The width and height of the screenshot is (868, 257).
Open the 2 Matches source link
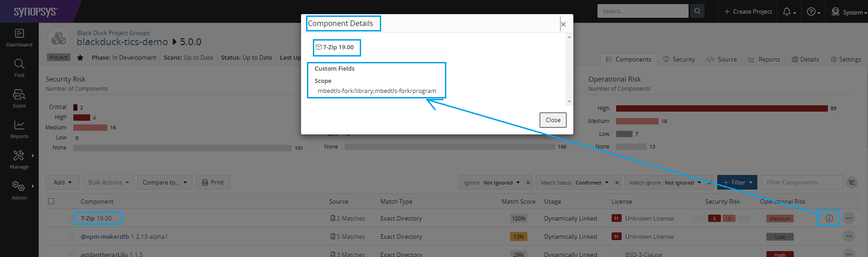(351, 218)
